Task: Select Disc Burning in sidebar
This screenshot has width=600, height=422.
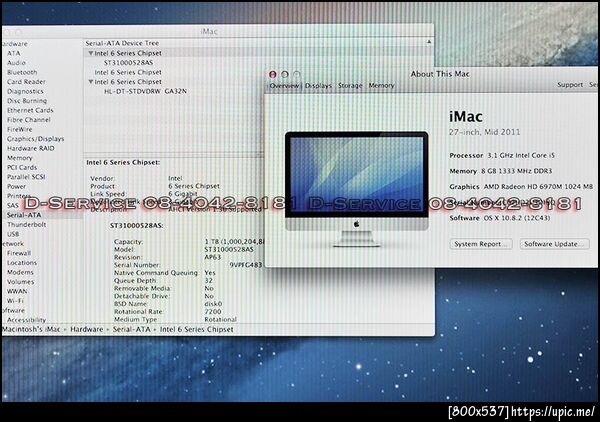Action: pos(27,101)
